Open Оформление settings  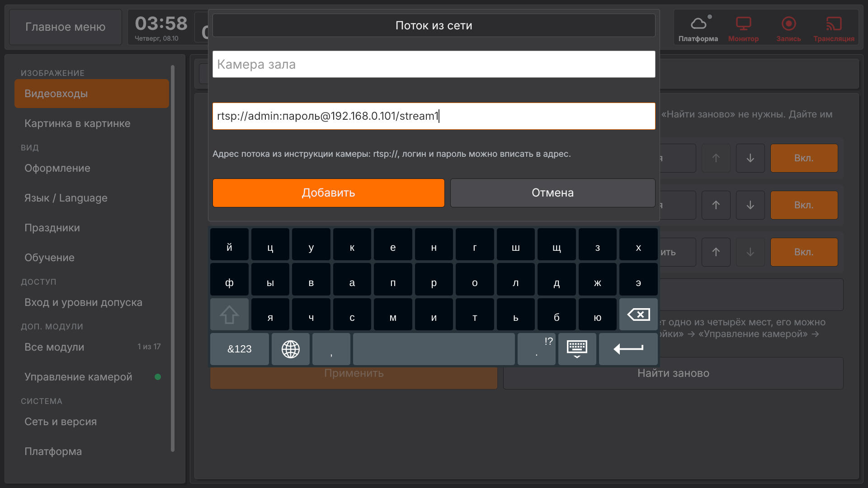coord(92,168)
